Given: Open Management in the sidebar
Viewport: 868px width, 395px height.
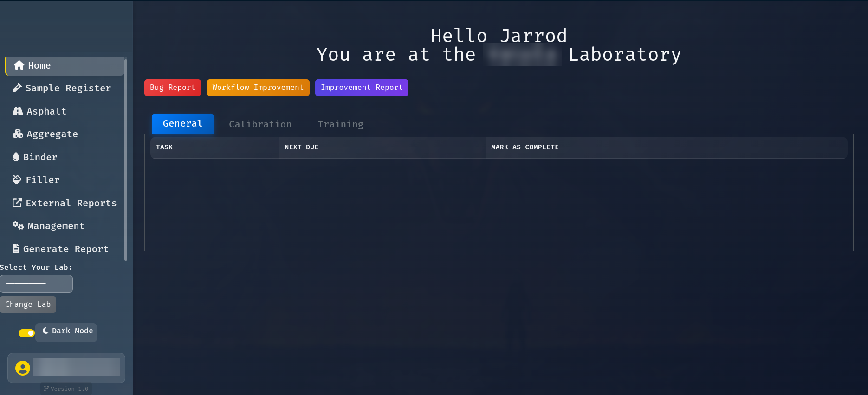Looking at the screenshot, I should click(x=65, y=226).
